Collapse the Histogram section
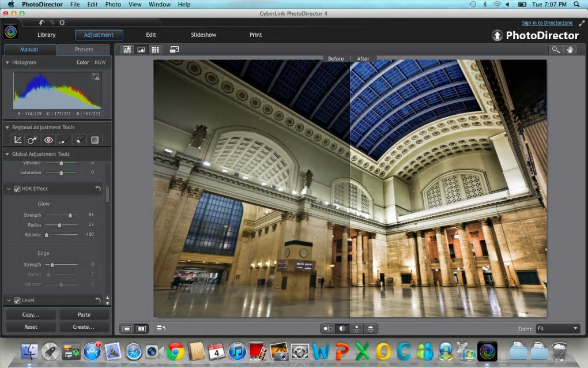This screenshot has width=588, height=368. coord(7,62)
